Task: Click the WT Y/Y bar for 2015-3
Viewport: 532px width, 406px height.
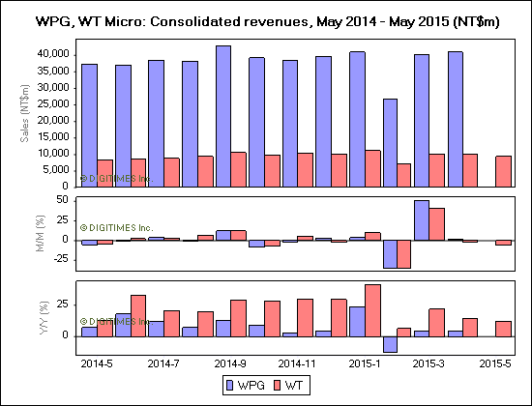Action: click(437, 323)
